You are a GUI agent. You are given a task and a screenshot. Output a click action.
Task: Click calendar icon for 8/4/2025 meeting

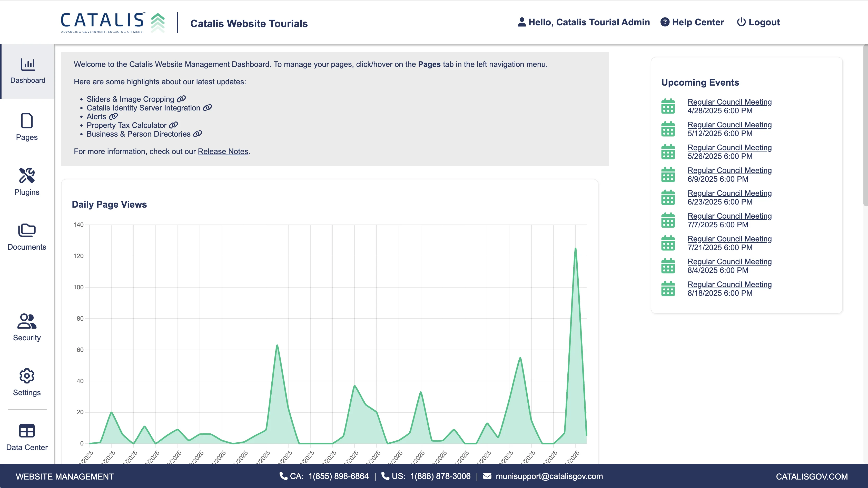click(x=668, y=266)
